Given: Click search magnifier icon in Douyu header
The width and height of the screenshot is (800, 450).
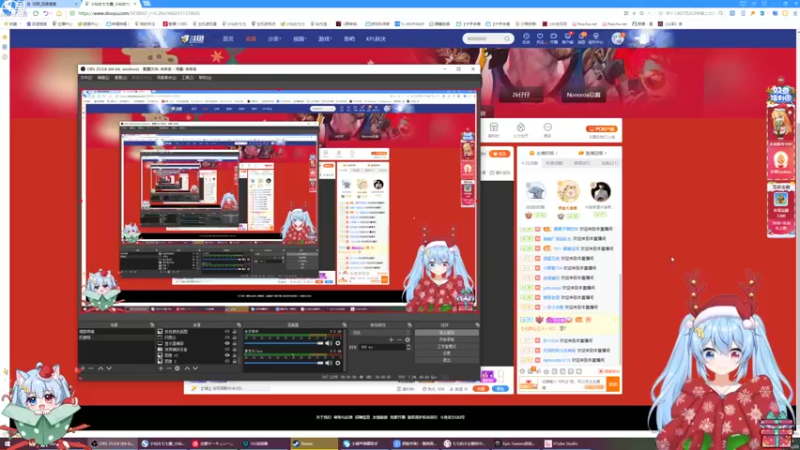Looking at the screenshot, I should (507, 39).
